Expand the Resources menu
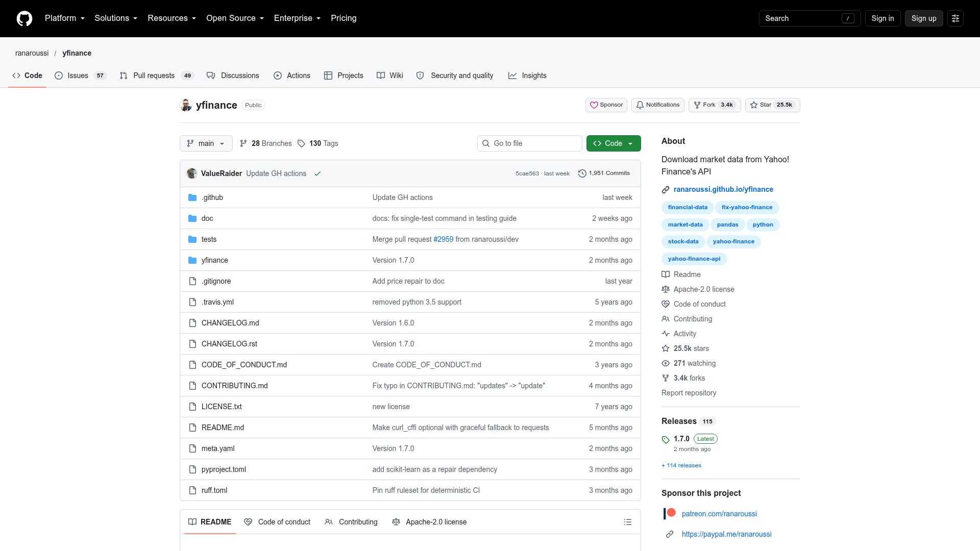Screen dimensions: 980x551 tap(172, 18)
